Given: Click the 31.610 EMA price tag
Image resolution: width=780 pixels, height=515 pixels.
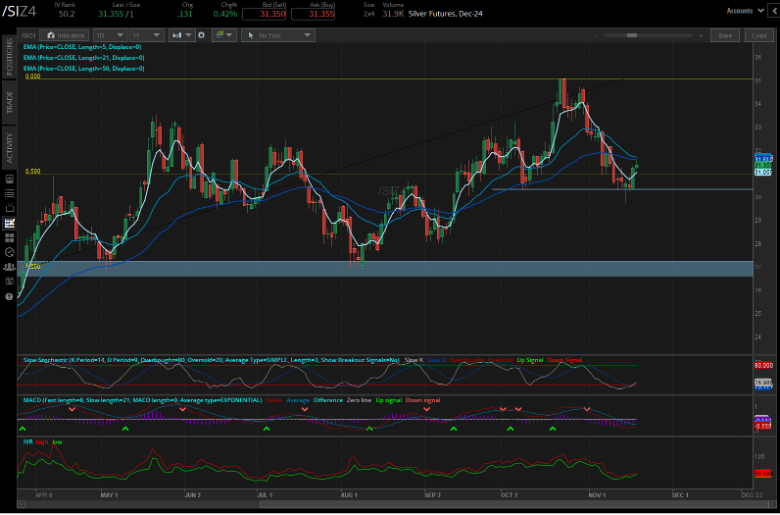Looking at the screenshot, I should pos(764,159).
